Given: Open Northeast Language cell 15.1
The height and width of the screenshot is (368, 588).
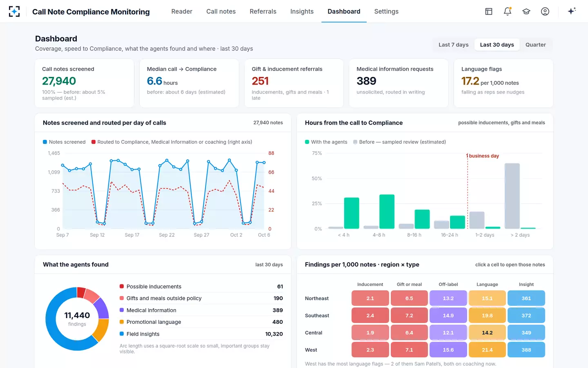Looking at the screenshot, I should pos(487,298).
